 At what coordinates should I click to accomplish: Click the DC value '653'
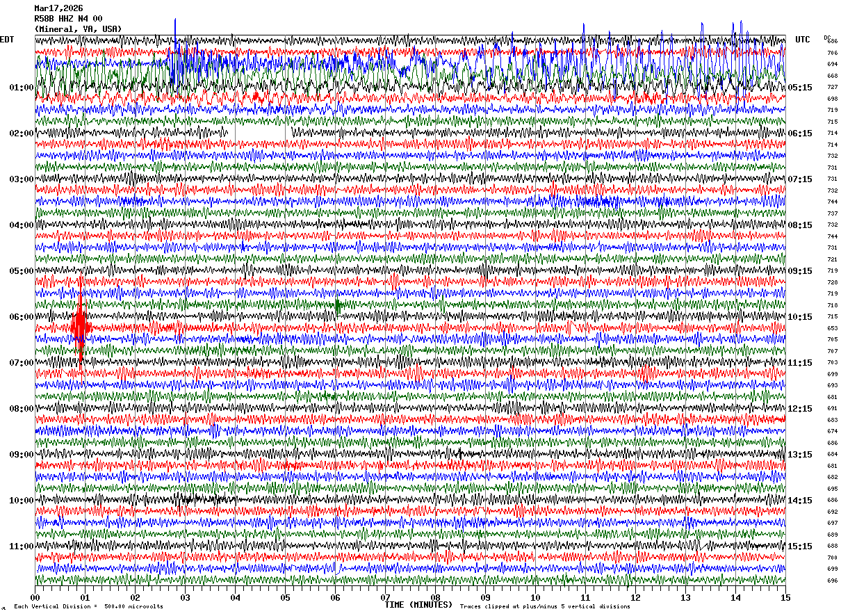pyautogui.click(x=832, y=328)
